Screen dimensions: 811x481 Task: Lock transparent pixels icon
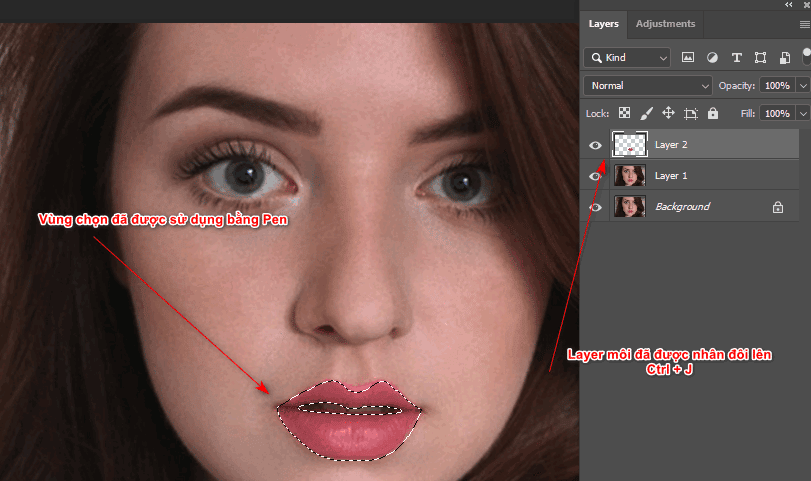click(624, 113)
